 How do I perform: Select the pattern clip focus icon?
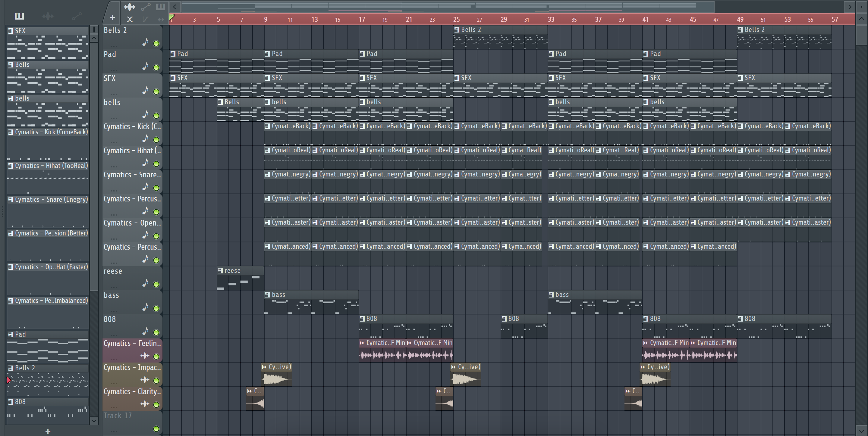[x=160, y=7]
